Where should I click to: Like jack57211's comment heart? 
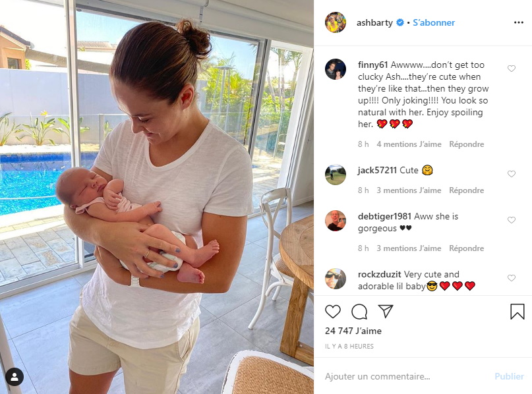(x=512, y=174)
